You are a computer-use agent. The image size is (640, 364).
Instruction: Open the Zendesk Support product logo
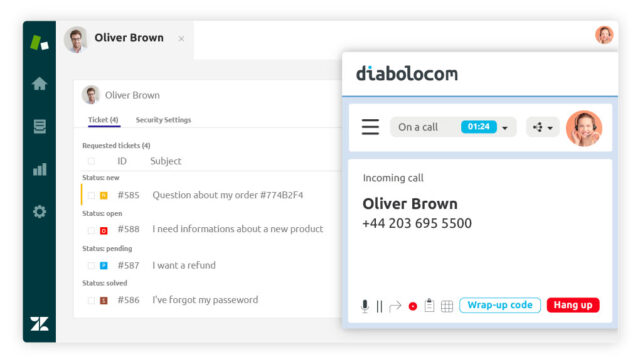(x=40, y=42)
